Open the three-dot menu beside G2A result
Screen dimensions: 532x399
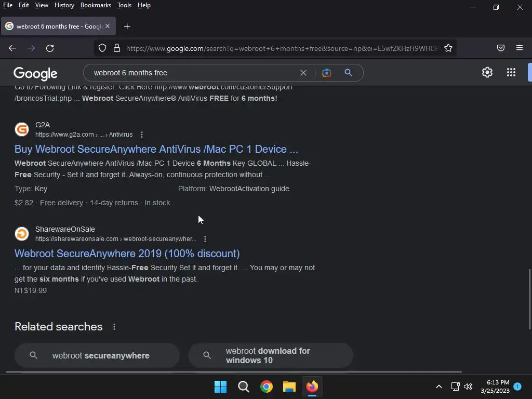(x=142, y=135)
